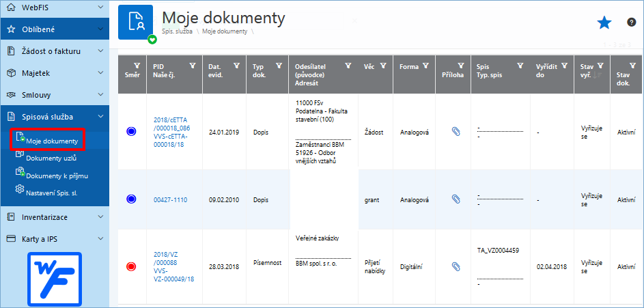Open Nastavení Spis. sl. in sidebar
644x308 pixels.
tap(52, 192)
